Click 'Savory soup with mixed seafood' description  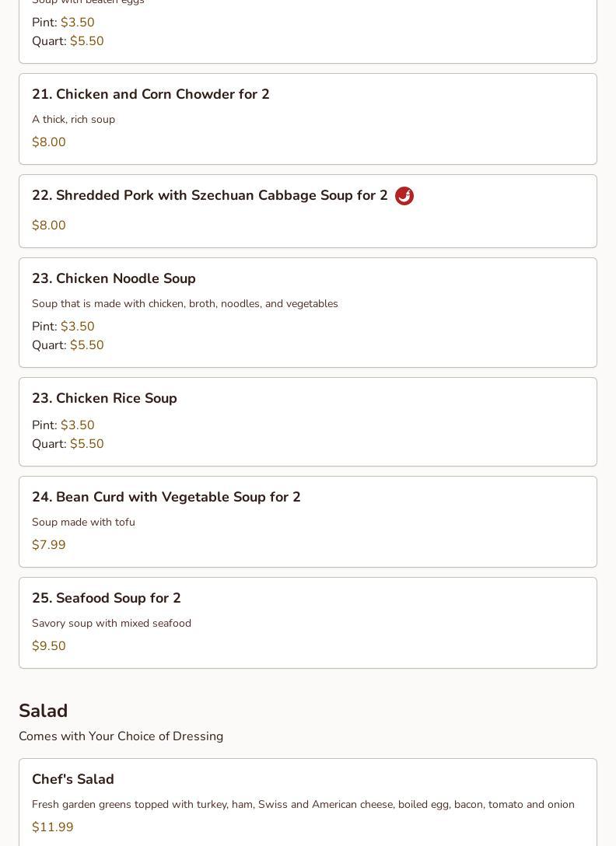coord(111,623)
